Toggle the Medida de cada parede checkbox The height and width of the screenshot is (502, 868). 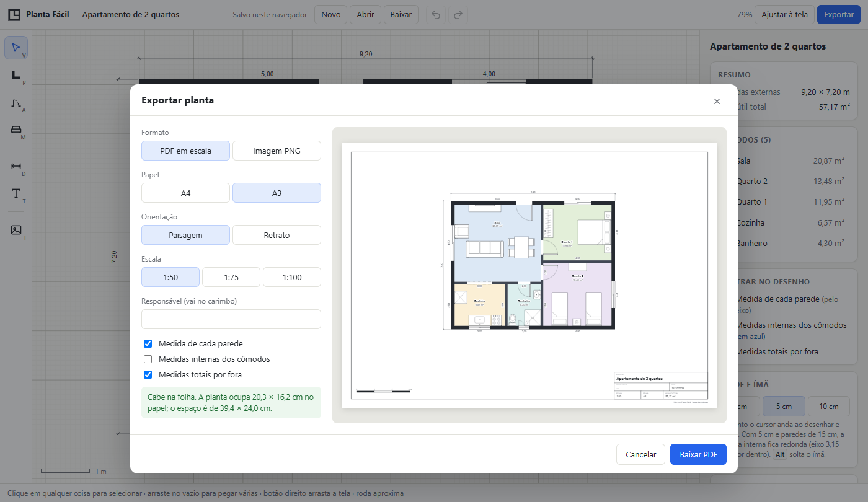(148, 343)
